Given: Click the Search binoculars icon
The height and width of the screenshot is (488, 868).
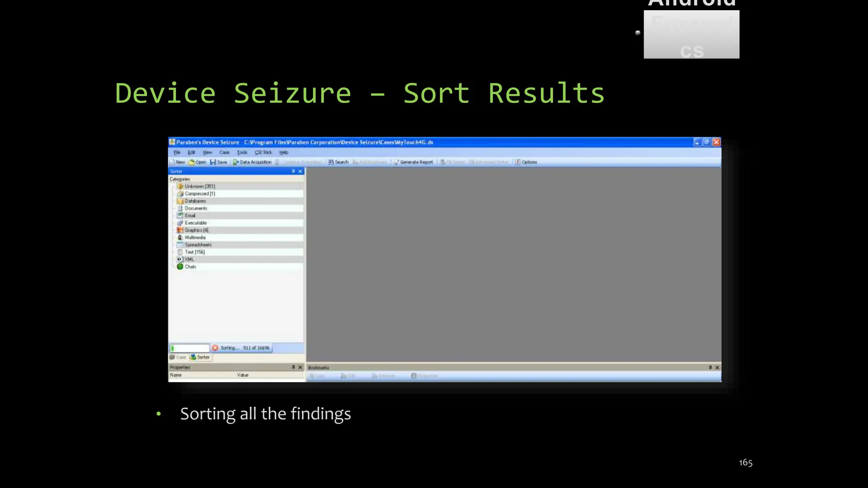Looking at the screenshot, I should (x=331, y=162).
